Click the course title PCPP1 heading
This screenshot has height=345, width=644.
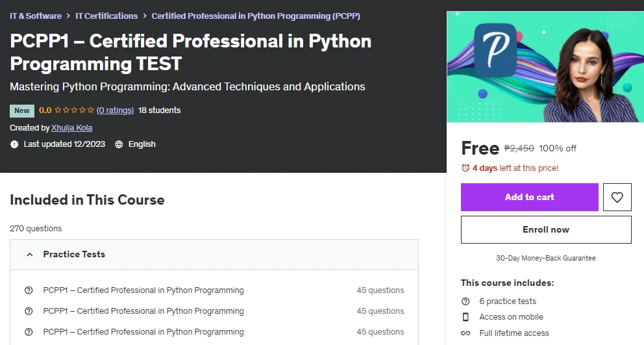pyautogui.click(x=191, y=52)
